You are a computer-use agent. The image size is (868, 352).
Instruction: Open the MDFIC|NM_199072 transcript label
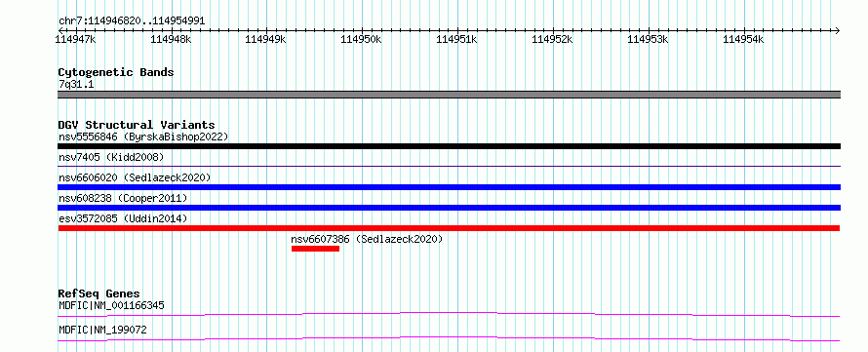102,331
